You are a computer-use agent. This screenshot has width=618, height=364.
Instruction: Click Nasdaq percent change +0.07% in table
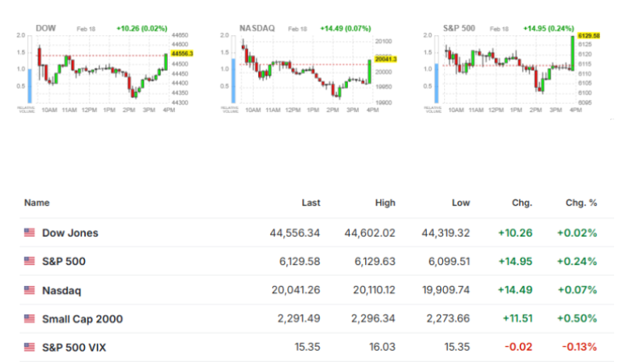[x=577, y=290]
